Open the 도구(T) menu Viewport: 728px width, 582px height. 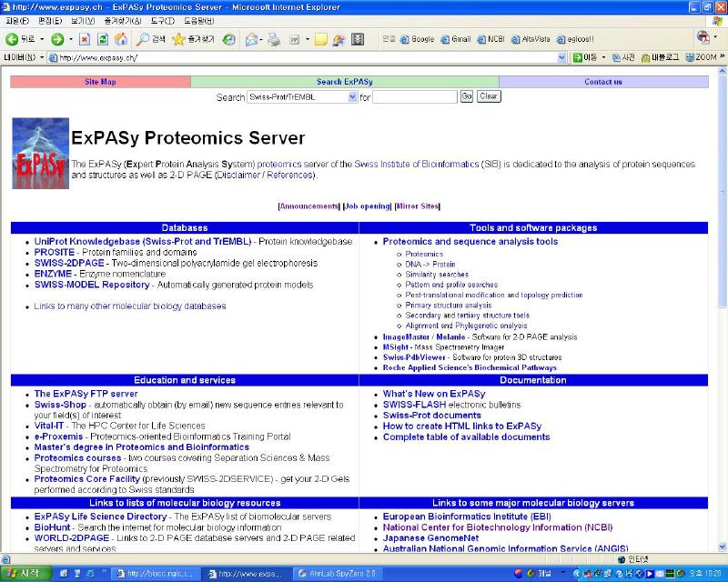point(163,20)
